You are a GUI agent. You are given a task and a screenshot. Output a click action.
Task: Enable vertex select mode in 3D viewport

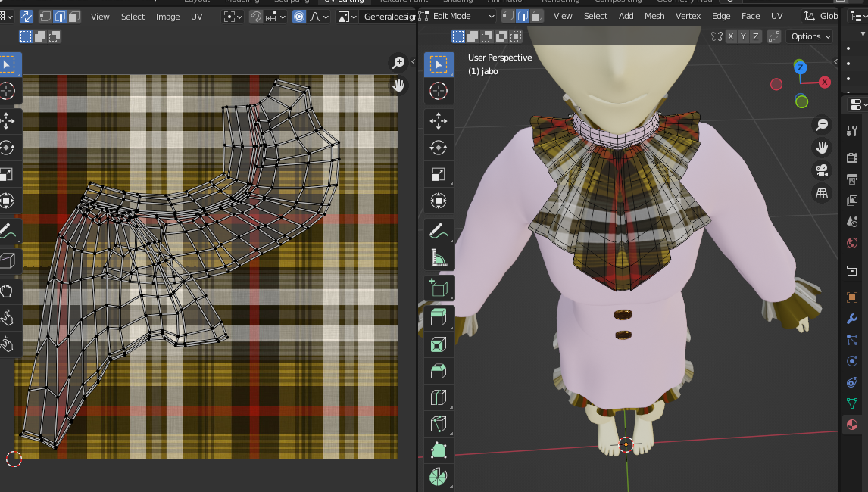click(508, 16)
